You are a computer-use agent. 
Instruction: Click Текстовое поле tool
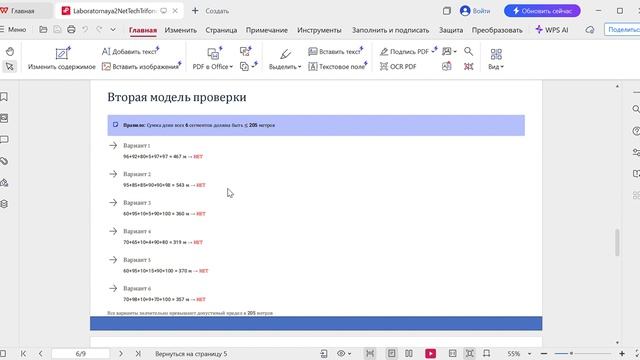338,67
